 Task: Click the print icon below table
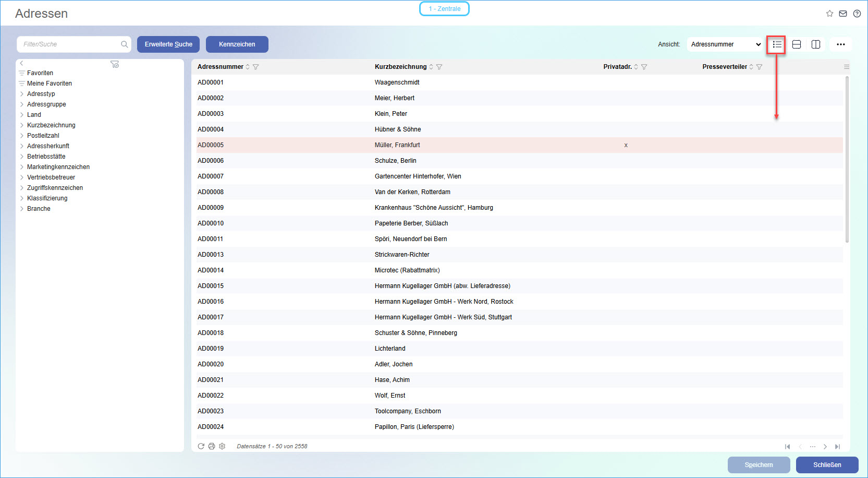point(212,446)
